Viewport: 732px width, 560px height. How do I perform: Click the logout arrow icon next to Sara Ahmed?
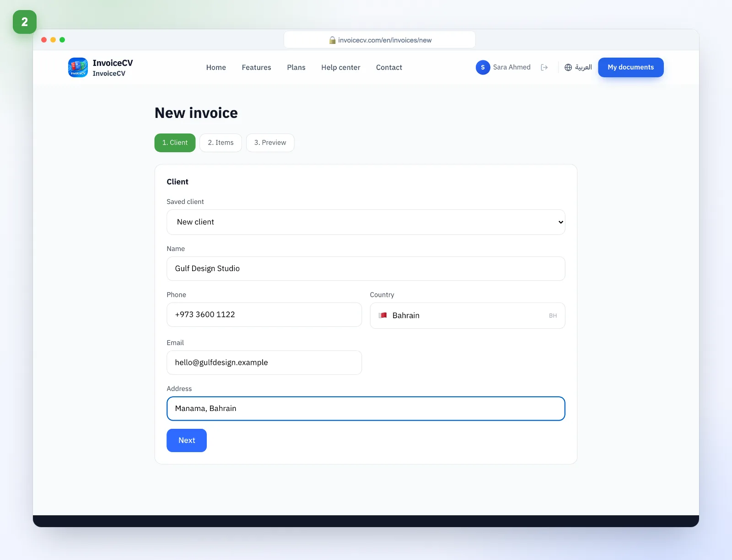click(x=544, y=67)
